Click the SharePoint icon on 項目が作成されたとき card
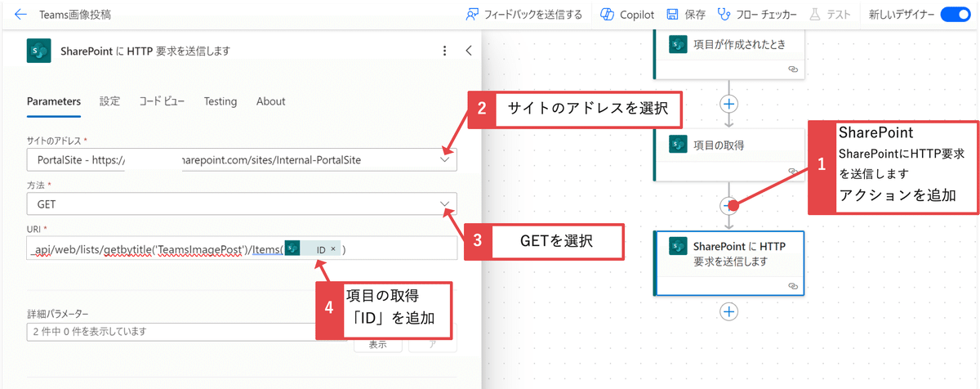980x389 pixels. (678, 44)
